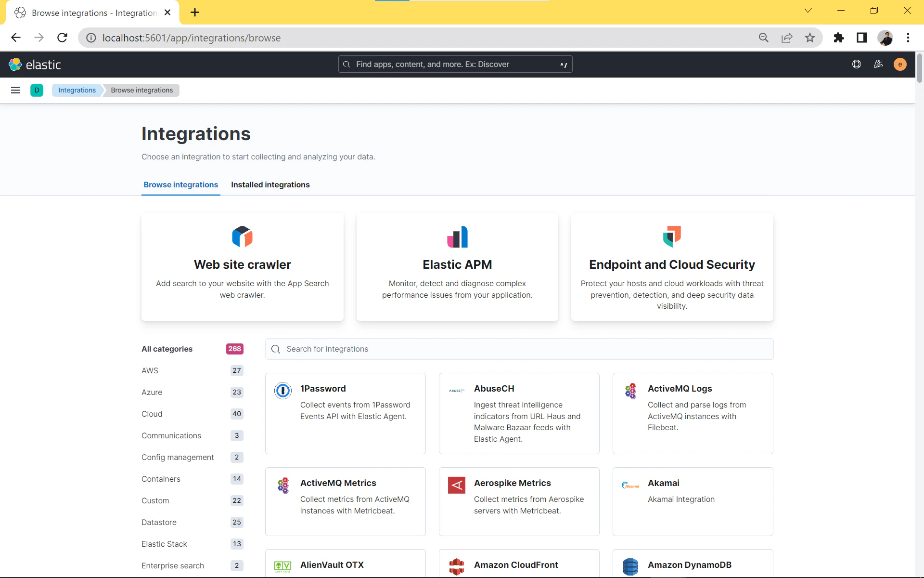Click the Integrations breadcrumb link
Image resolution: width=924 pixels, height=578 pixels.
pyautogui.click(x=77, y=90)
